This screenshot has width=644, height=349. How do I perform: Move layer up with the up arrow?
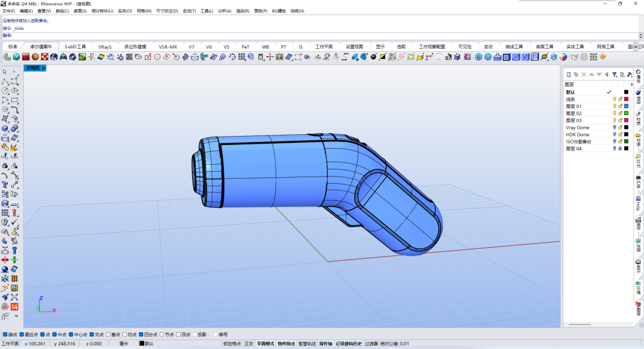point(592,75)
